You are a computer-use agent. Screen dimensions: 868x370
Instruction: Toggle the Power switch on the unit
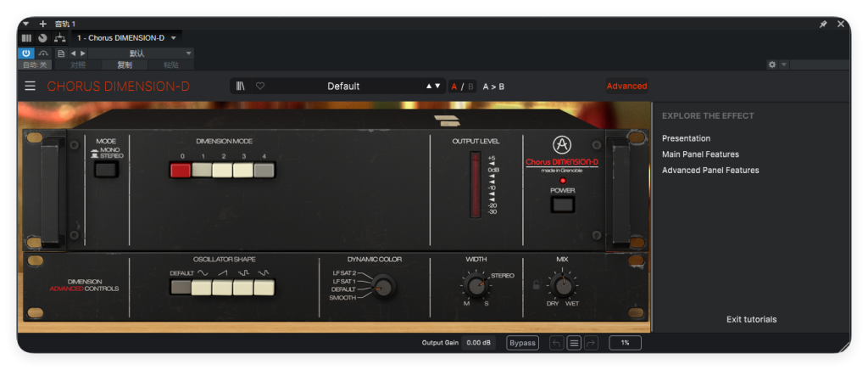click(563, 205)
